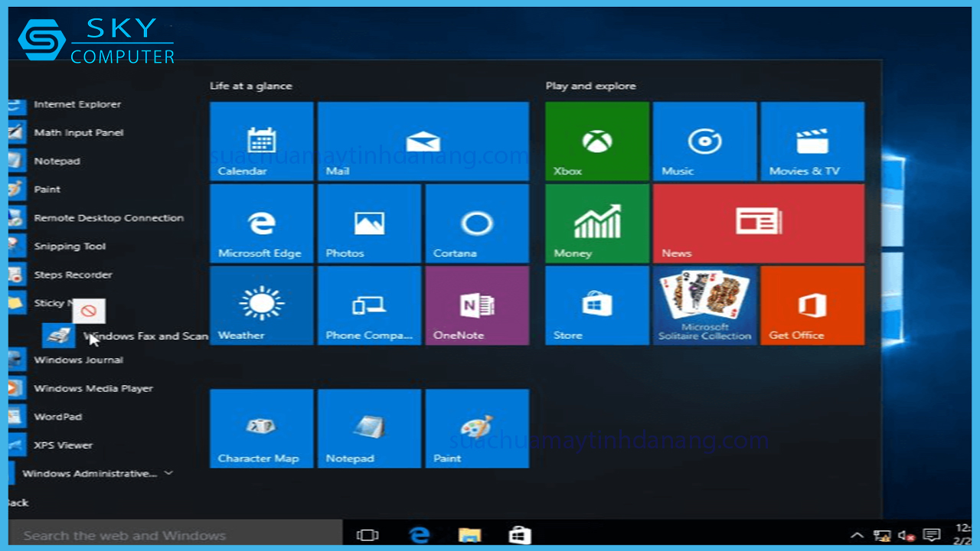Click the Life at a glance group title

[x=251, y=86]
